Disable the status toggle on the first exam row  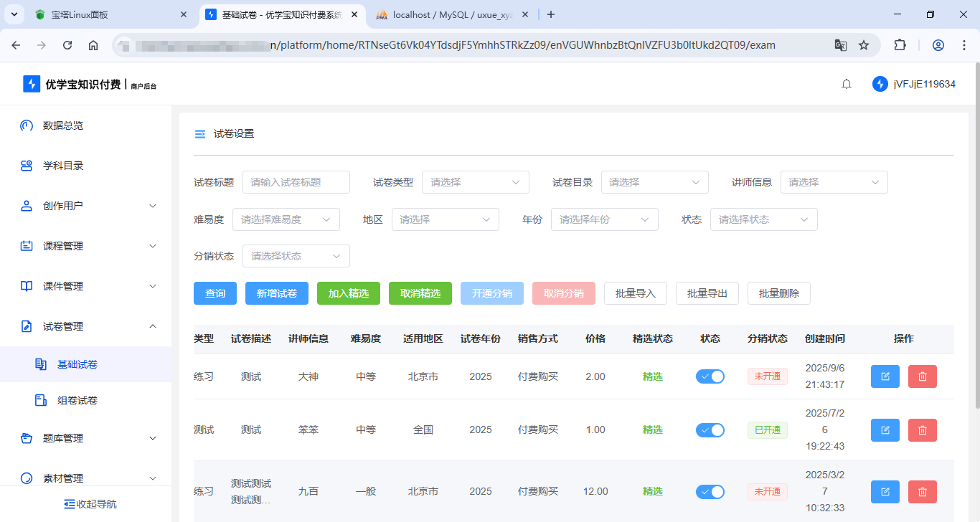pyautogui.click(x=710, y=376)
